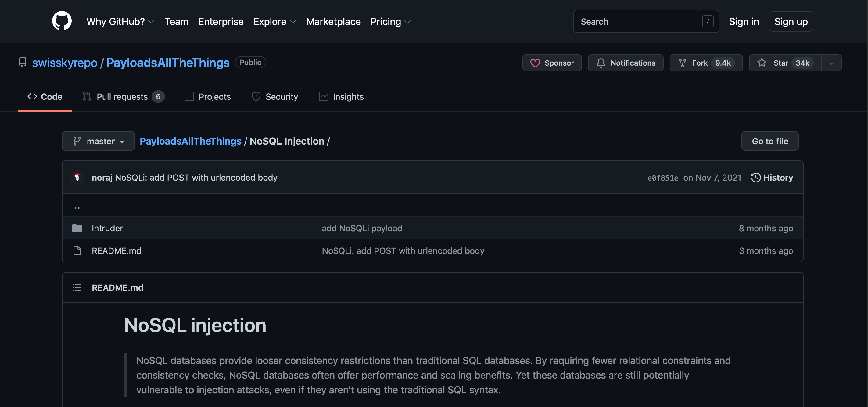Click PayloadsAllTheThings in the breadcrumb path
868x407 pixels.
pyautogui.click(x=190, y=141)
